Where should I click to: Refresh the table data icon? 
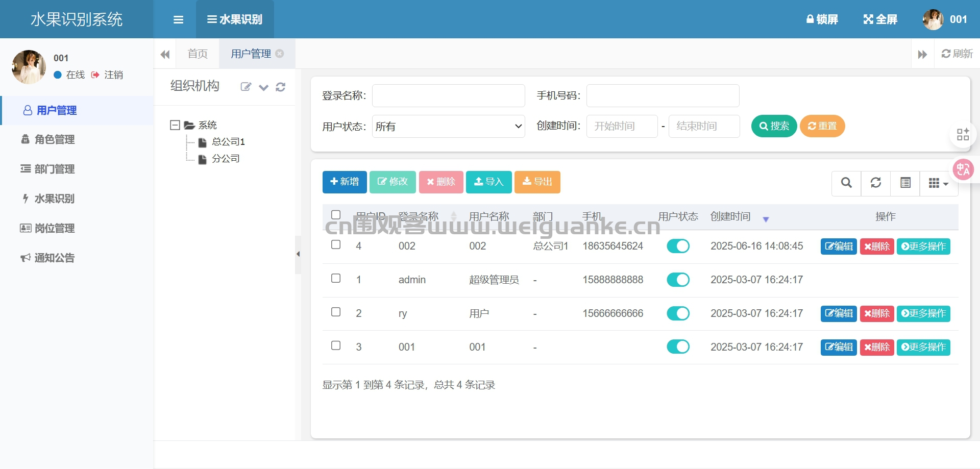[x=876, y=183]
